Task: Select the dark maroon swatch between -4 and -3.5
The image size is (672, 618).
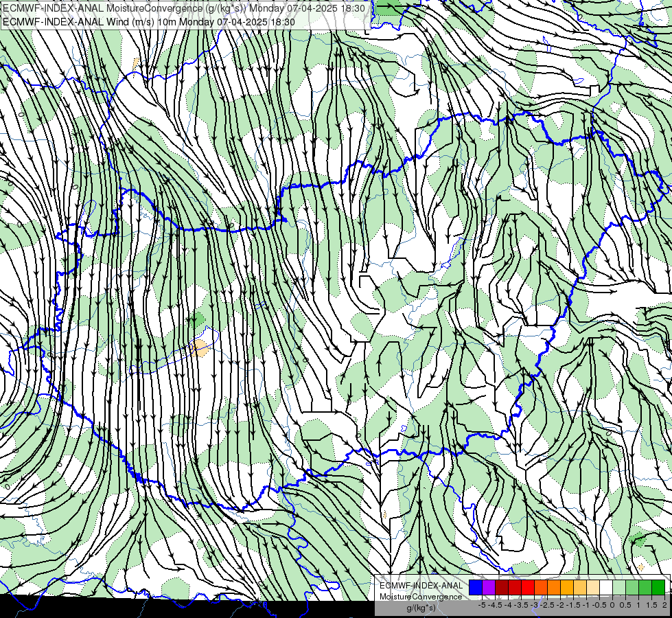Action: click(502, 588)
